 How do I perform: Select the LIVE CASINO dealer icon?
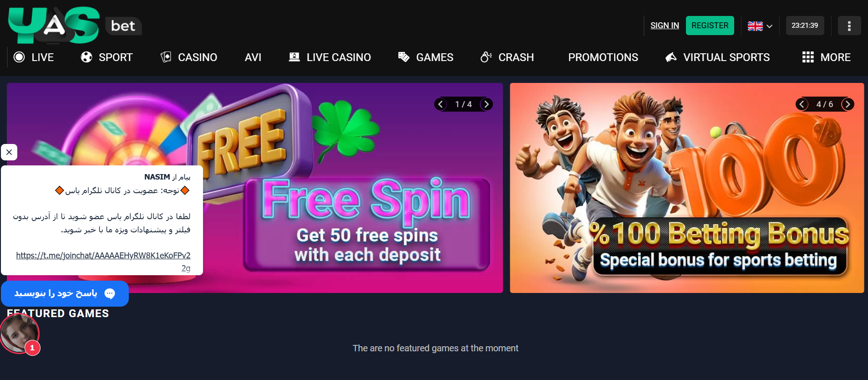click(294, 57)
